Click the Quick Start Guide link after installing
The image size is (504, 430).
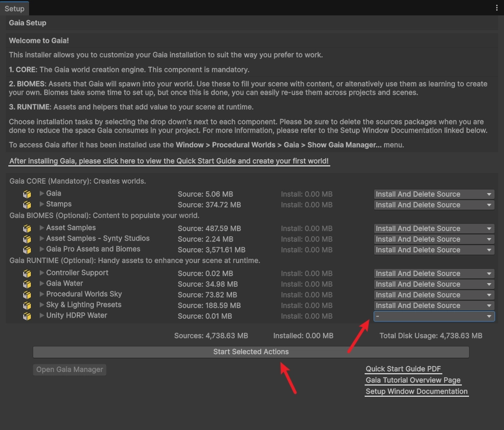point(169,161)
